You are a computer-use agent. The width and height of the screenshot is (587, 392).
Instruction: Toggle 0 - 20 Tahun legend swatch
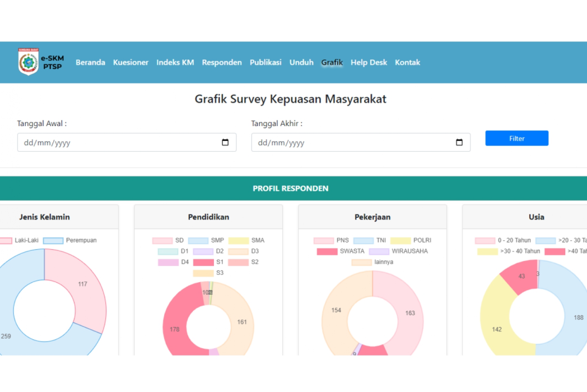pos(485,240)
